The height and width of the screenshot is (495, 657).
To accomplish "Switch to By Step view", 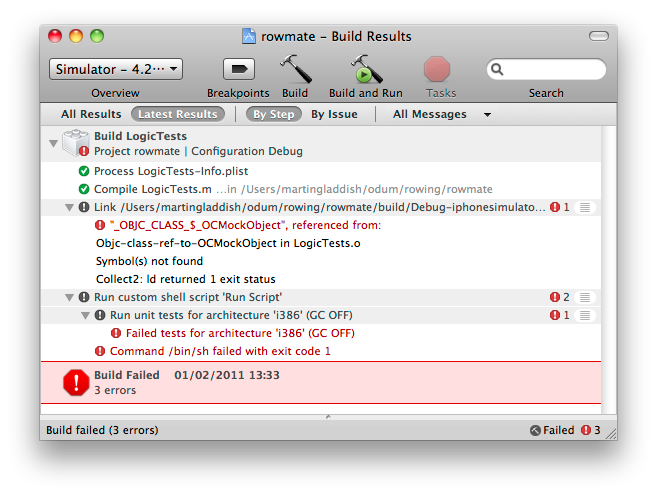I will [273, 114].
